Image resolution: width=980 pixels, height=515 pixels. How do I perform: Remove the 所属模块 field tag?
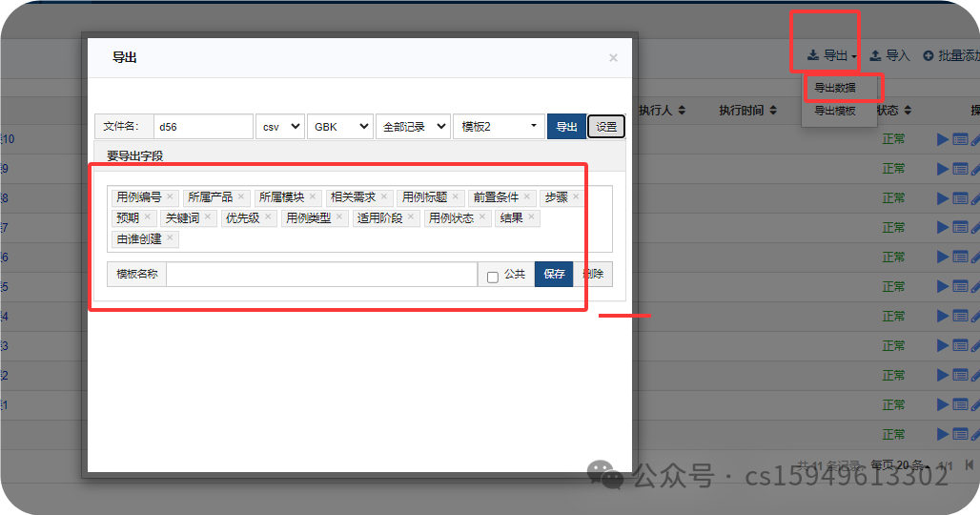[313, 196]
